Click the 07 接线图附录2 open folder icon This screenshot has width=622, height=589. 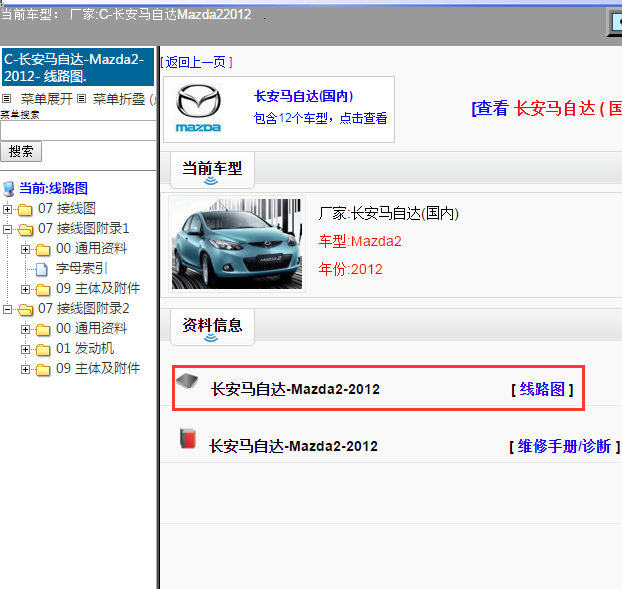[x=26, y=309]
